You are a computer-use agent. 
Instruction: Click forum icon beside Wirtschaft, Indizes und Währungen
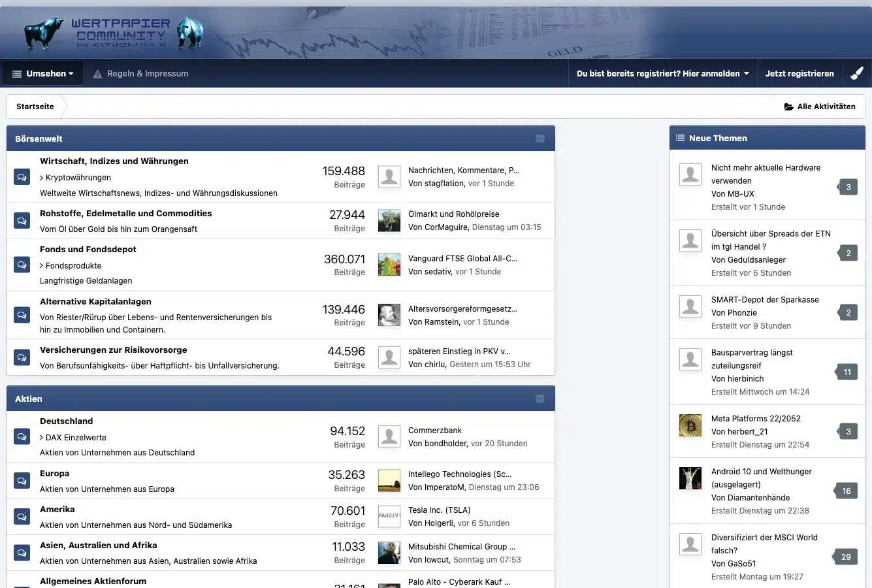click(22, 177)
